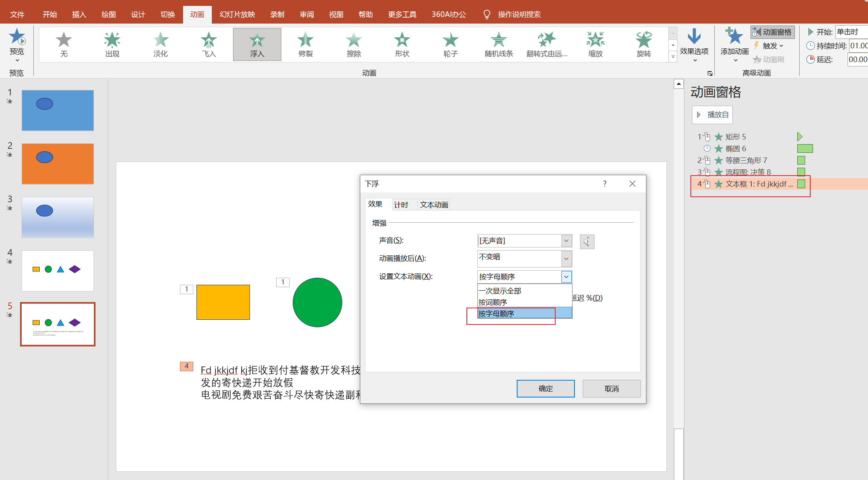Switch to the 计时 tab
The height and width of the screenshot is (480, 868).
(401, 205)
